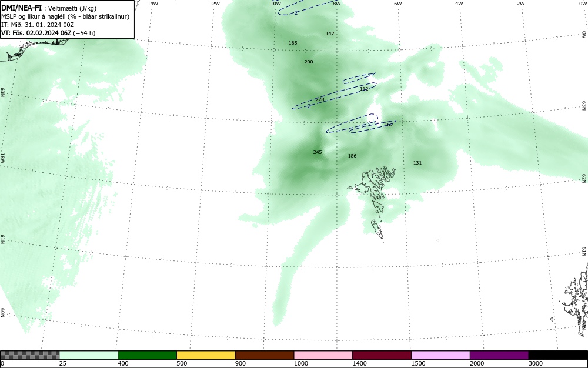This screenshot has width=588, height=368.
Task: Click the DMI/NEA-FI title text
Action: tap(21, 8)
